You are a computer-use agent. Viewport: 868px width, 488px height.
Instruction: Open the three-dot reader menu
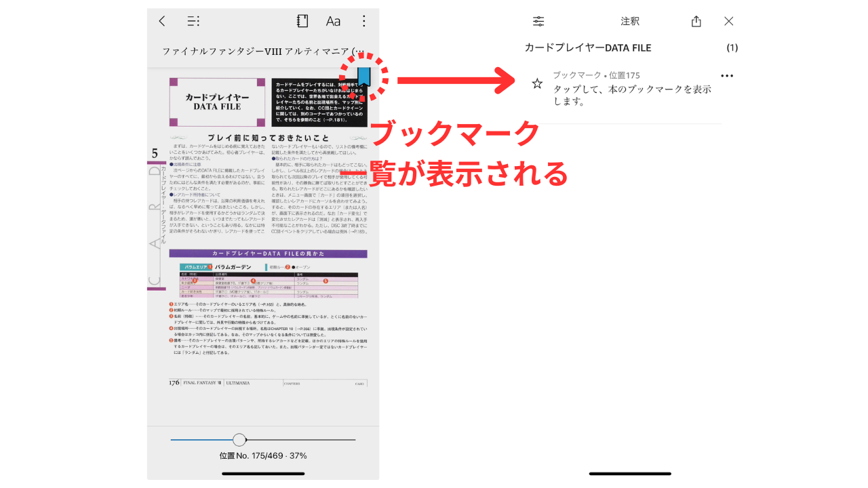(364, 21)
